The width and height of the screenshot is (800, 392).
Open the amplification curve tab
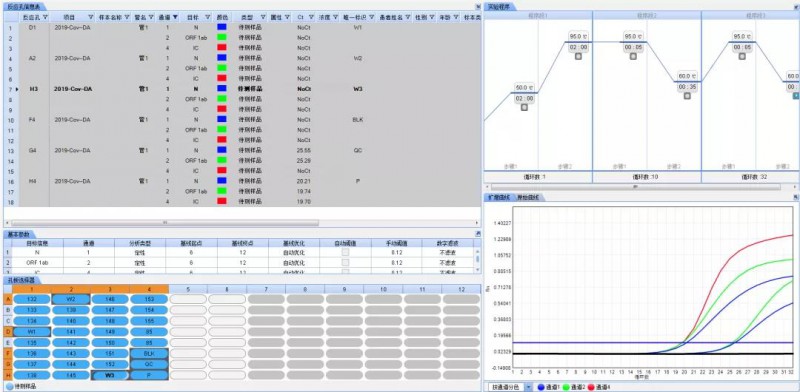click(498, 198)
